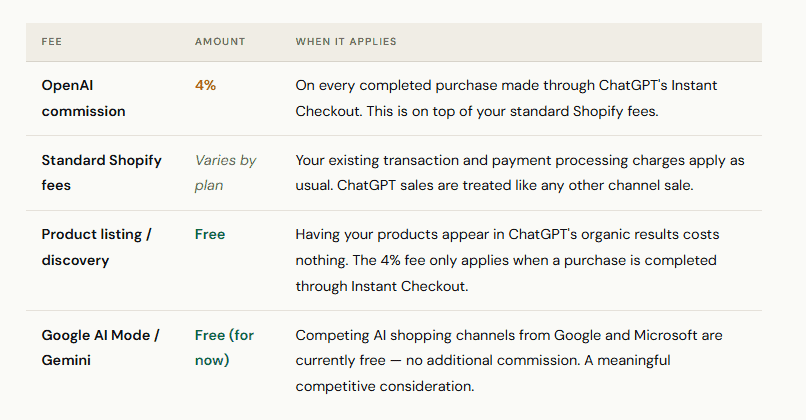The image size is (806, 420).
Task: Click the 'Free' amount for Product listing
Action: [210, 235]
